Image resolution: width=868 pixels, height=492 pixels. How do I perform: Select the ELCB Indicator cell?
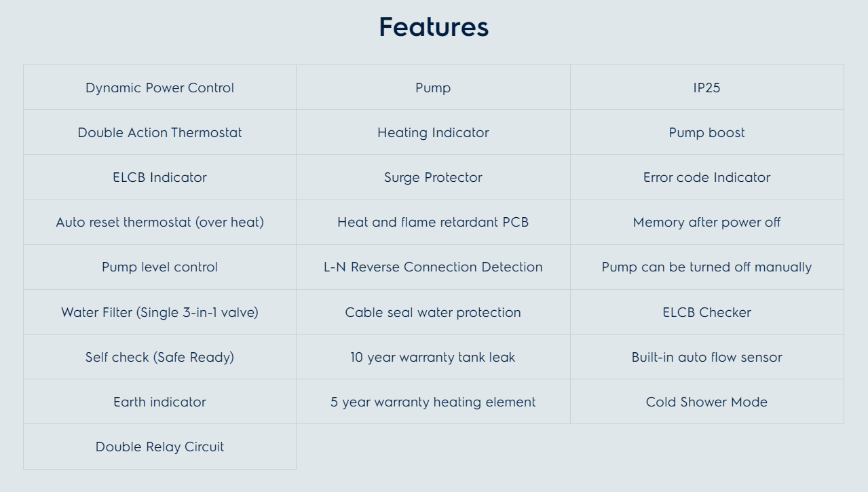click(159, 178)
